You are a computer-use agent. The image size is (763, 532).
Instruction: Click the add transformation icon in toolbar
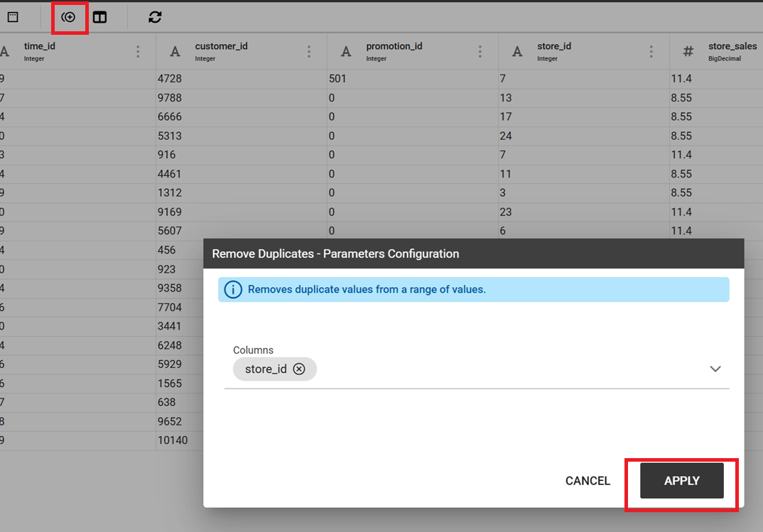(69, 18)
